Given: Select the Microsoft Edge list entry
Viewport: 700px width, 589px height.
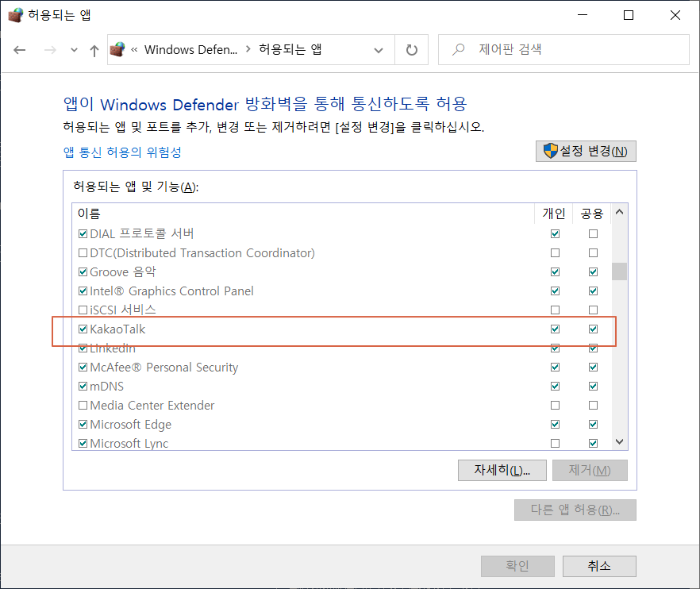Looking at the screenshot, I should [x=130, y=424].
